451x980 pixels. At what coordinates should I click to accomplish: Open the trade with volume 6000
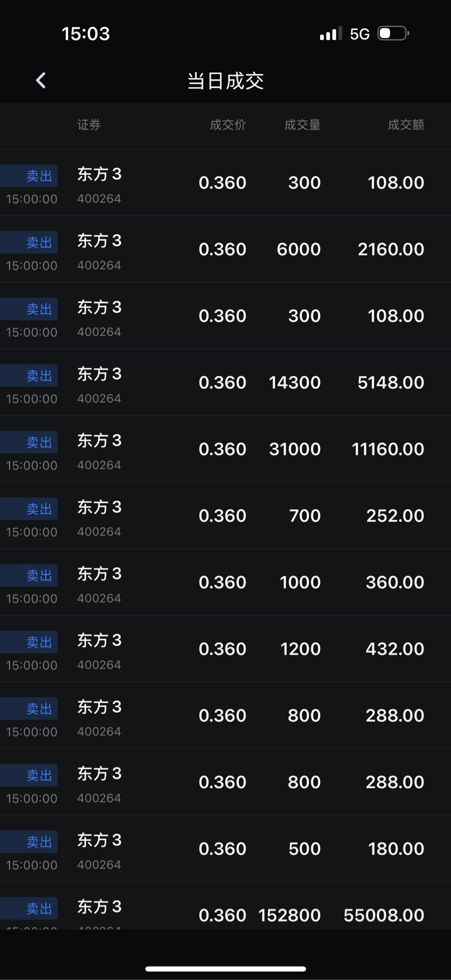point(225,249)
